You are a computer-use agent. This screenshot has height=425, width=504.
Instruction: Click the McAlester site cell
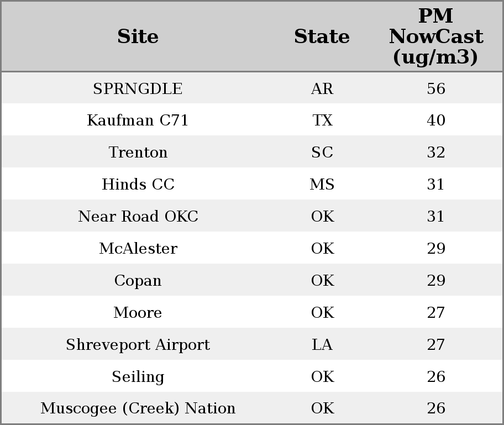point(138,249)
